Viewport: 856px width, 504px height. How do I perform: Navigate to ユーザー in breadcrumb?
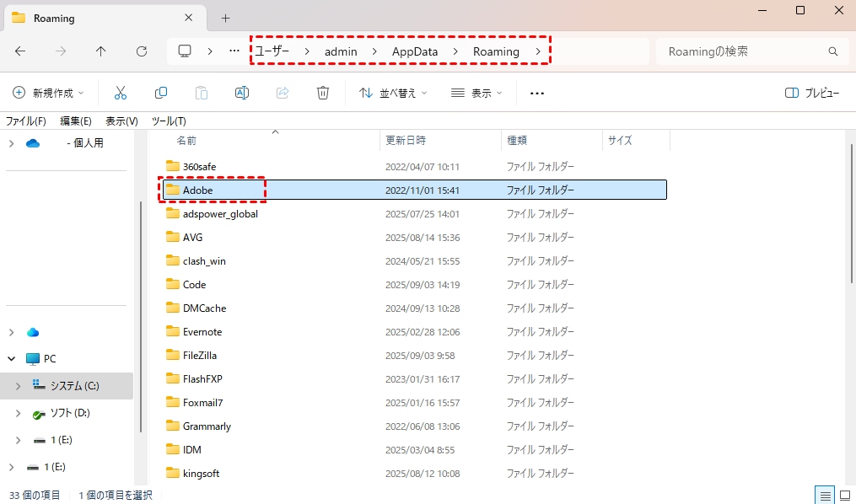point(272,51)
